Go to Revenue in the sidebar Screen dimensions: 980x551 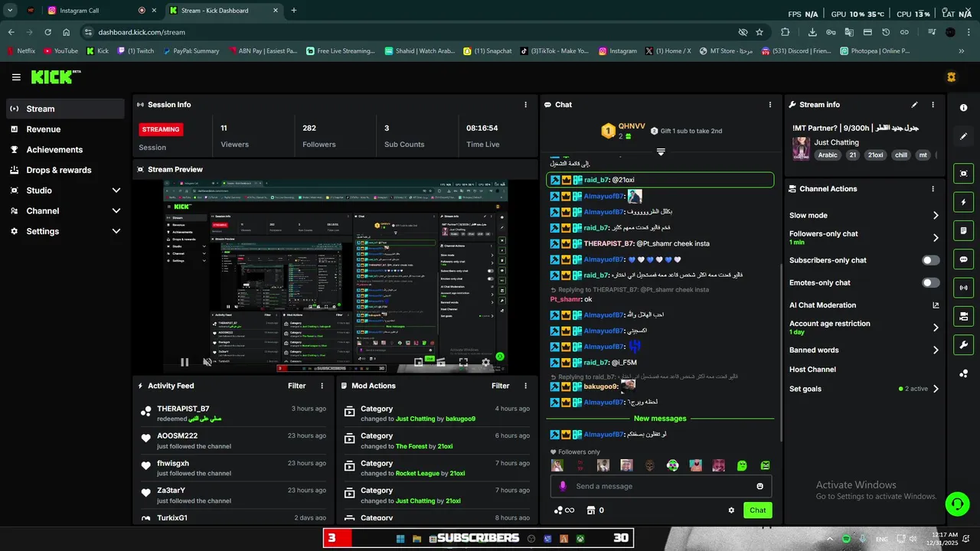point(65,129)
